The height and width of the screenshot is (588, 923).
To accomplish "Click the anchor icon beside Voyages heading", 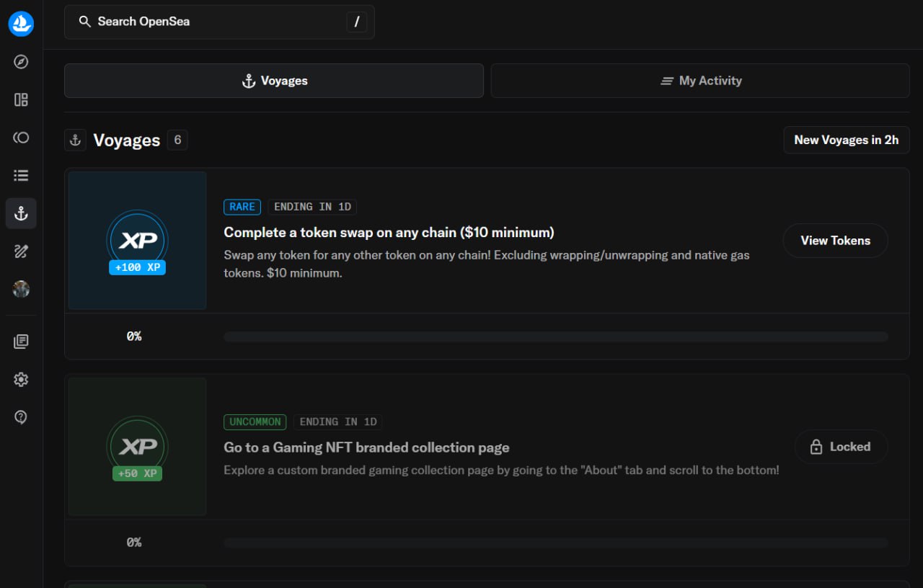I will (x=75, y=140).
